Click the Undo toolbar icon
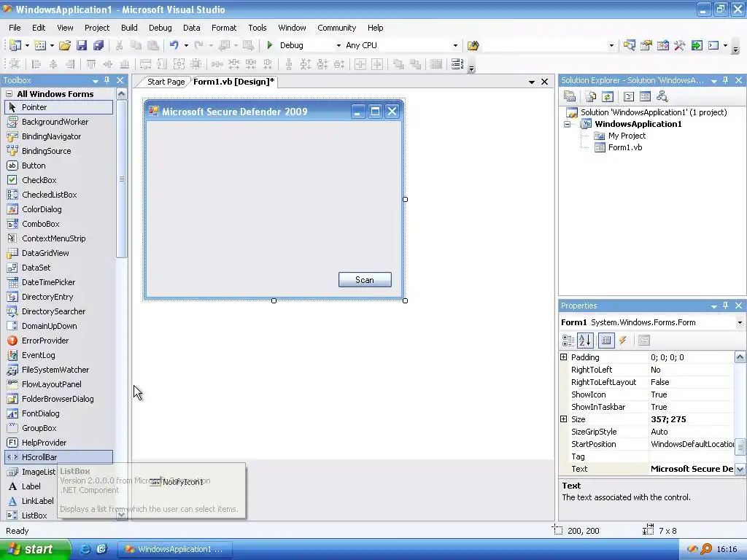This screenshot has width=747, height=560. click(174, 45)
